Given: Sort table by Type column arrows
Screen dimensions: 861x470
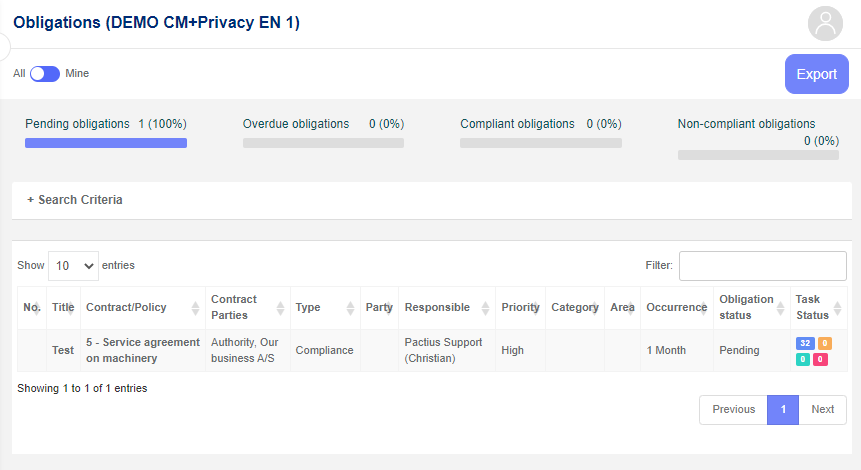Looking at the screenshot, I should click(x=350, y=308).
